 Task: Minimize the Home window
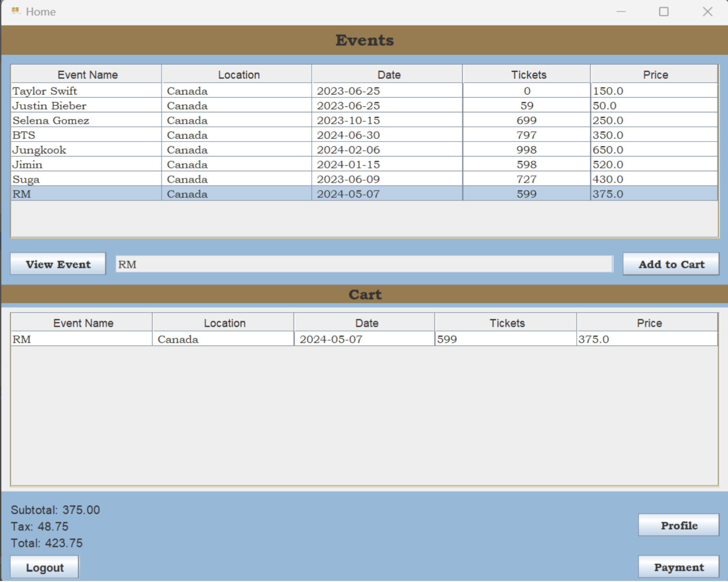click(x=621, y=11)
